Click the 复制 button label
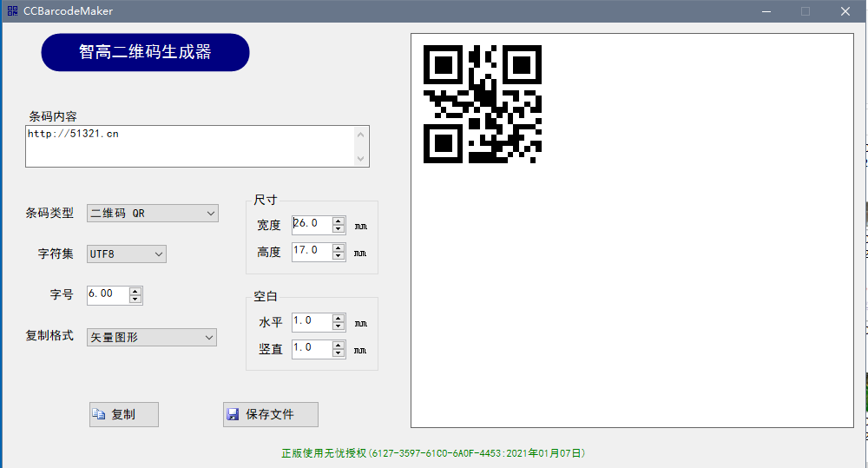Viewport: 868px width, 468px height. click(x=123, y=414)
